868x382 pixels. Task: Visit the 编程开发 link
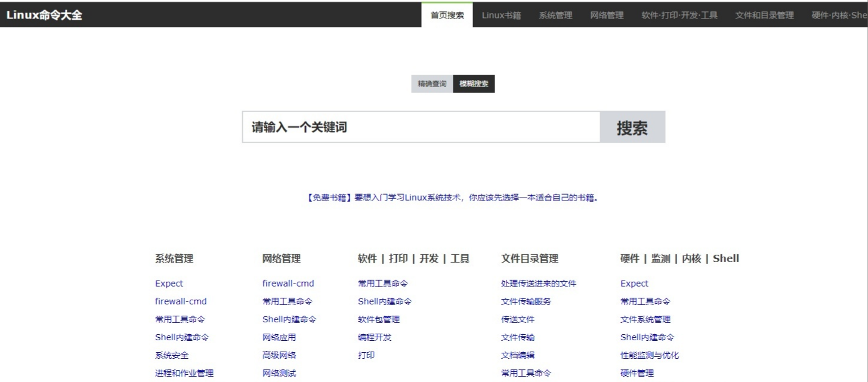[375, 337]
